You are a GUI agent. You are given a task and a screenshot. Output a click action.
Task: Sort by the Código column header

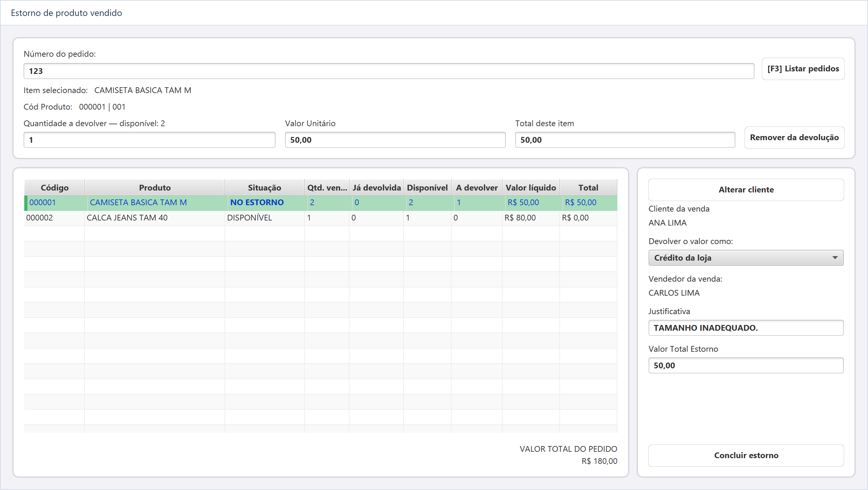[54, 187]
